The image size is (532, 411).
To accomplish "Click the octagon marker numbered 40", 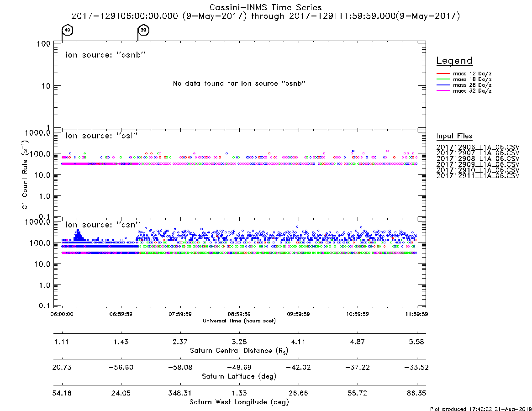I will coord(68,30).
